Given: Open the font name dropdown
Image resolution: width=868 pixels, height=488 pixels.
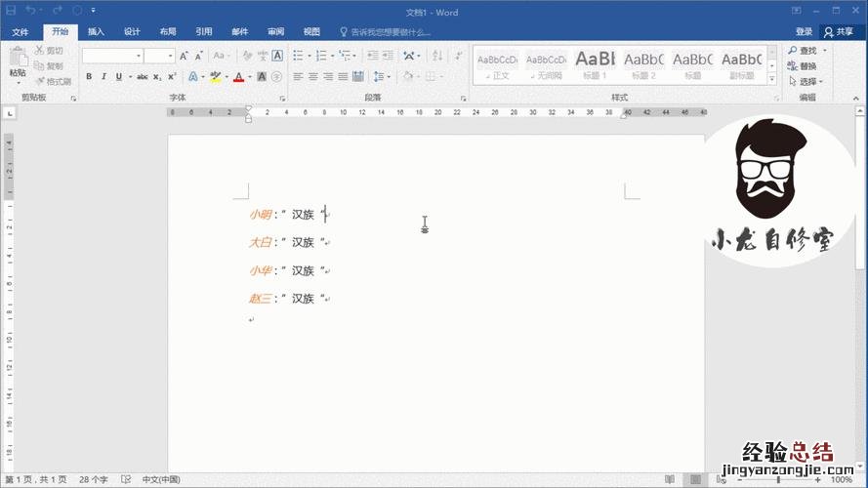Looking at the screenshot, I should tap(140, 56).
